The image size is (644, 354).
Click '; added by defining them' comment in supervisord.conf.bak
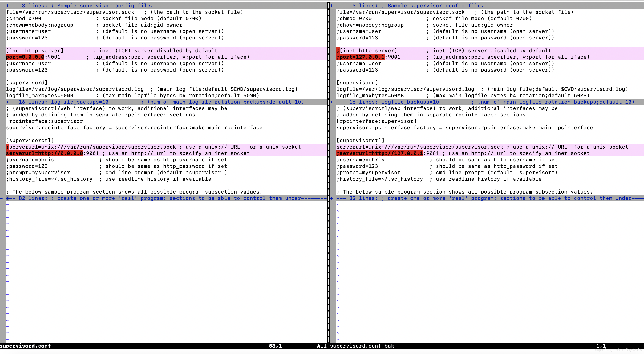[431, 115]
